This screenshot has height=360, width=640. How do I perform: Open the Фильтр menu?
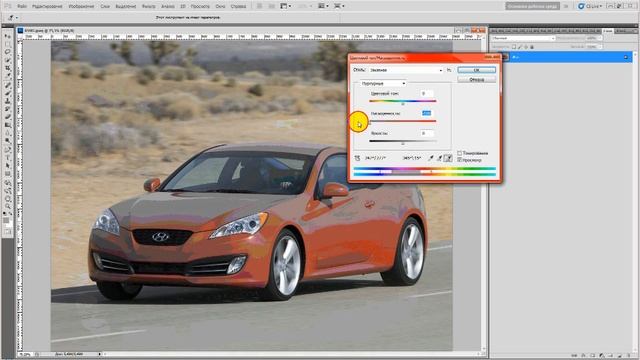tap(149, 7)
